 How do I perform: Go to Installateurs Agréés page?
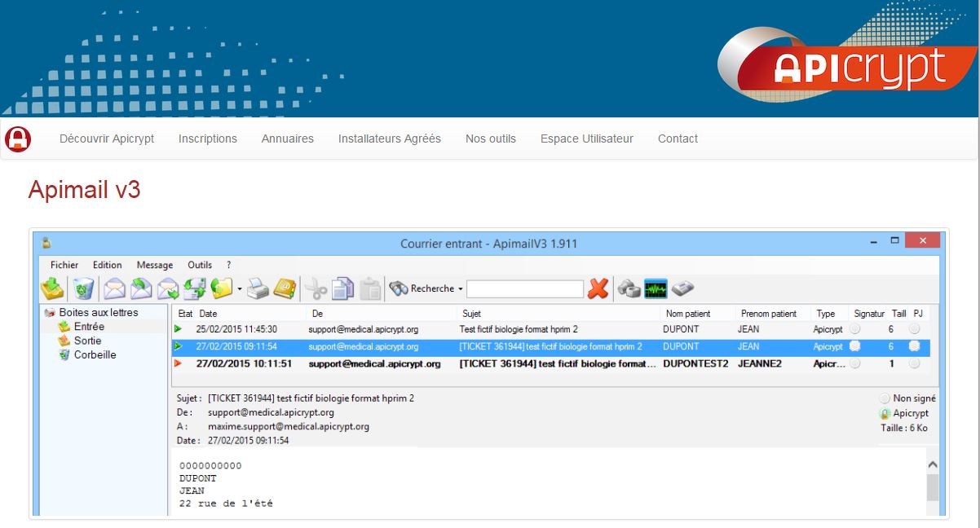389,139
